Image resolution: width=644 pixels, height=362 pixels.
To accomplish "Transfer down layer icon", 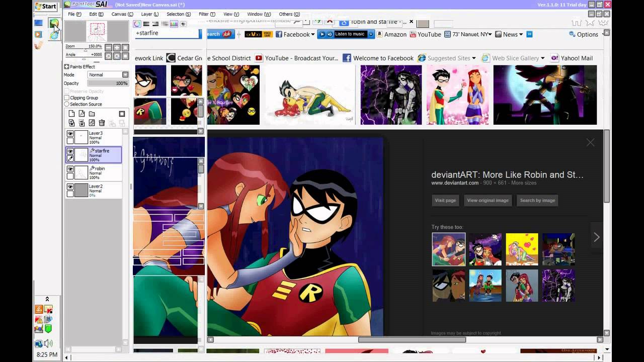I will coord(71,123).
